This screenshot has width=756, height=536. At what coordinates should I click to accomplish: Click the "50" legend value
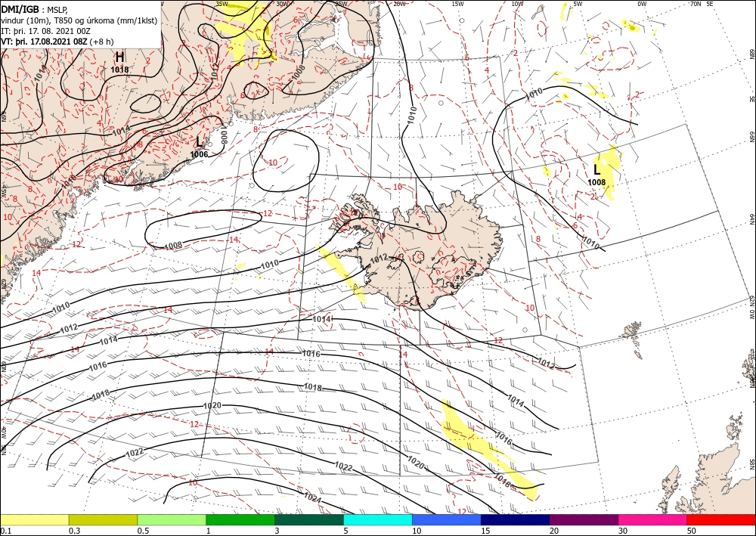pyautogui.click(x=692, y=531)
